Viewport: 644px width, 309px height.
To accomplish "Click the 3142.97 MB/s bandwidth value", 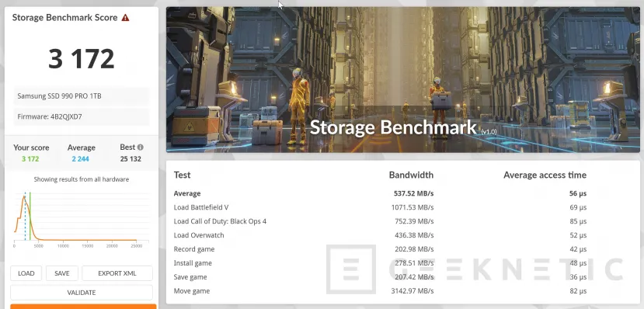I will pyautogui.click(x=413, y=291).
